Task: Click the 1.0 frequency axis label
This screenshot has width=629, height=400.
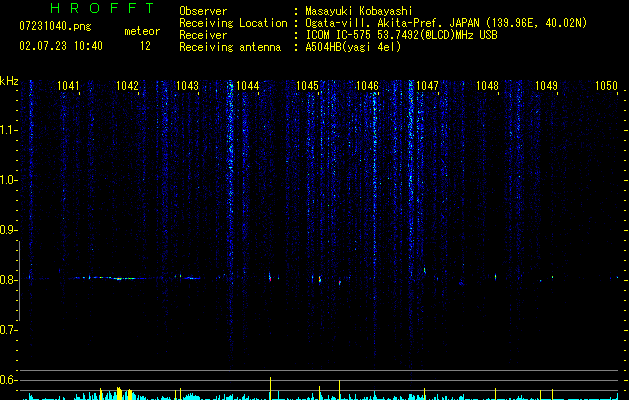Action: click(x=8, y=180)
